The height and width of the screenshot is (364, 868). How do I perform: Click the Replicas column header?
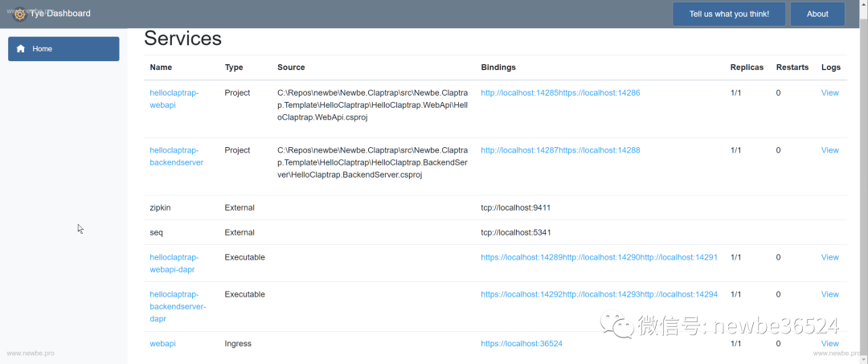click(x=747, y=67)
